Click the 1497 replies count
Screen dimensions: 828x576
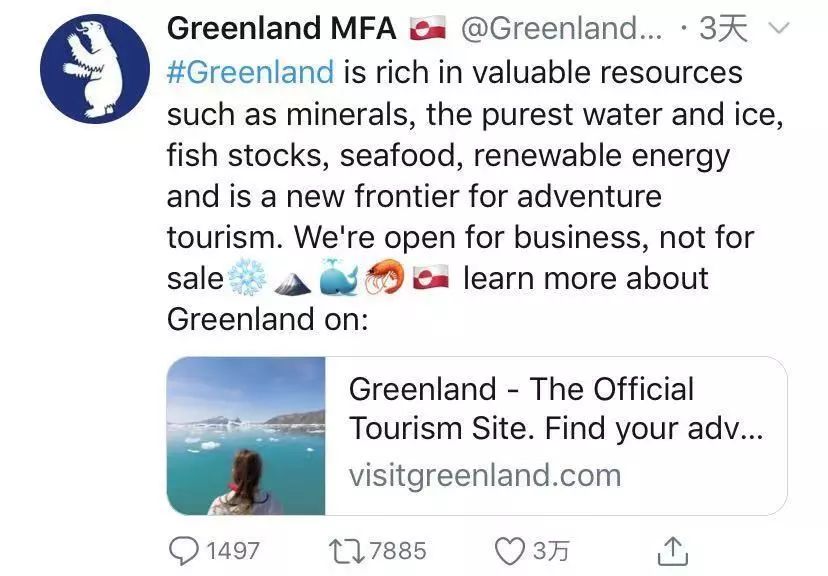pos(232,550)
